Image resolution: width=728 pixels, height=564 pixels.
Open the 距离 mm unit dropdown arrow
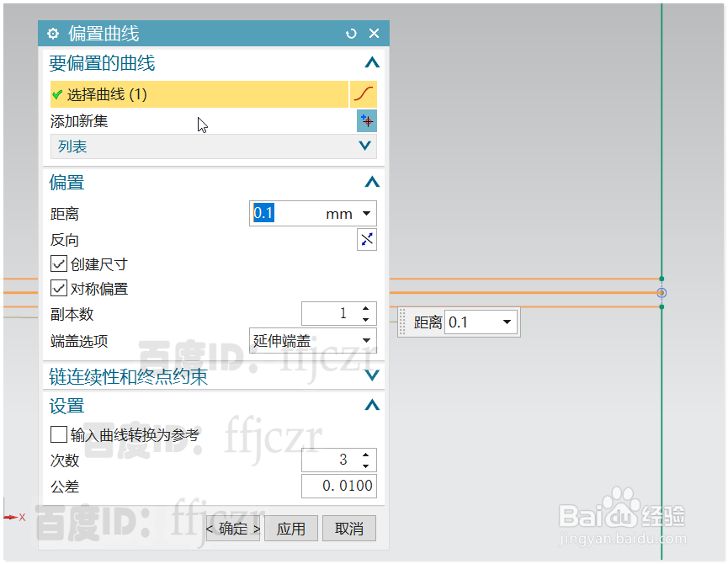point(367,214)
